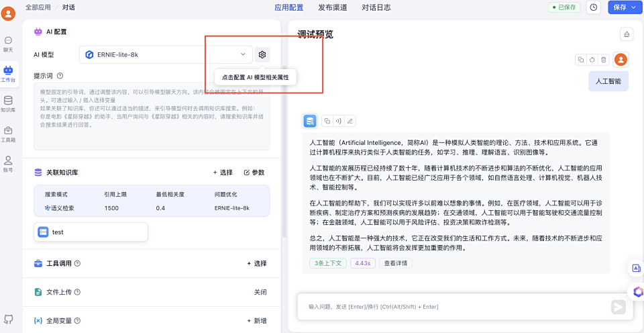Click help icon next to 全局变量
This screenshot has height=333, width=644.
77,321
